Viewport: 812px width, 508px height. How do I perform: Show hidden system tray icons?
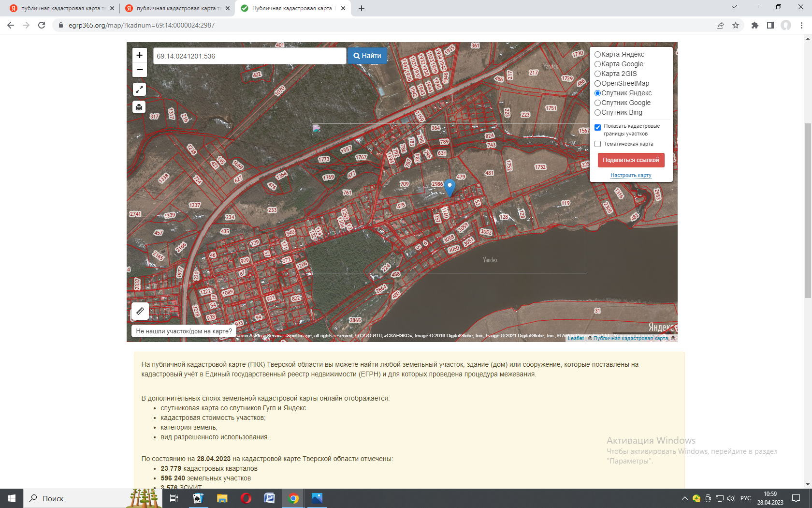pyautogui.click(x=685, y=498)
